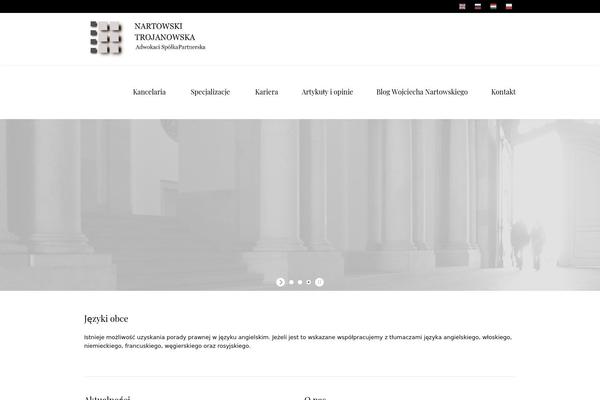The image size is (600, 400).
Task: Visit Blog Wojciecha Nartowskiego
Action: coord(422,92)
